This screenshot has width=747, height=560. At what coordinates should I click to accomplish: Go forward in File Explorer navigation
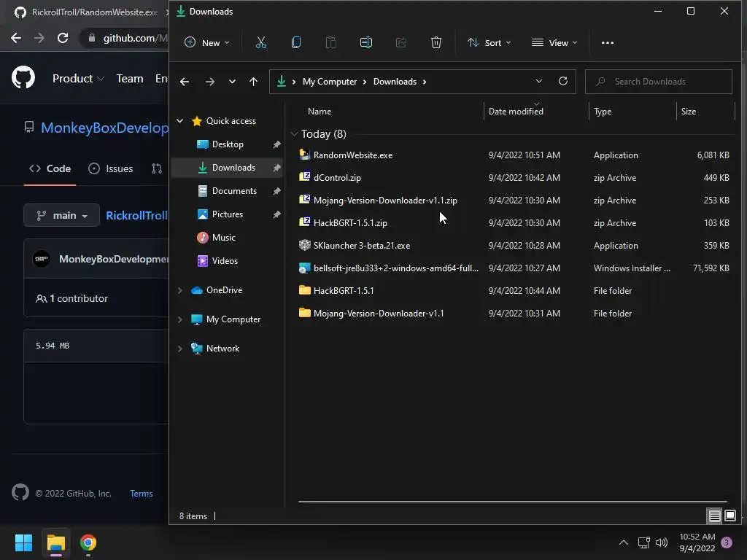(x=209, y=82)
